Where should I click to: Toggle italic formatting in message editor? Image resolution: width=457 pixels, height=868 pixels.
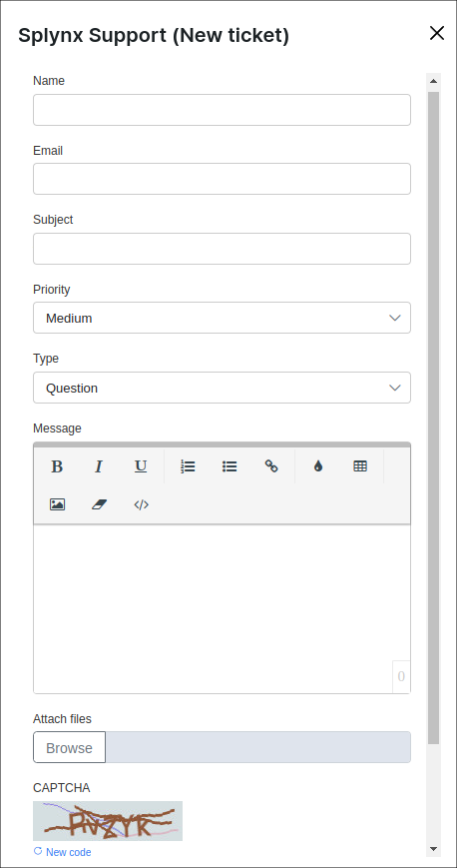tap(99, 466)
